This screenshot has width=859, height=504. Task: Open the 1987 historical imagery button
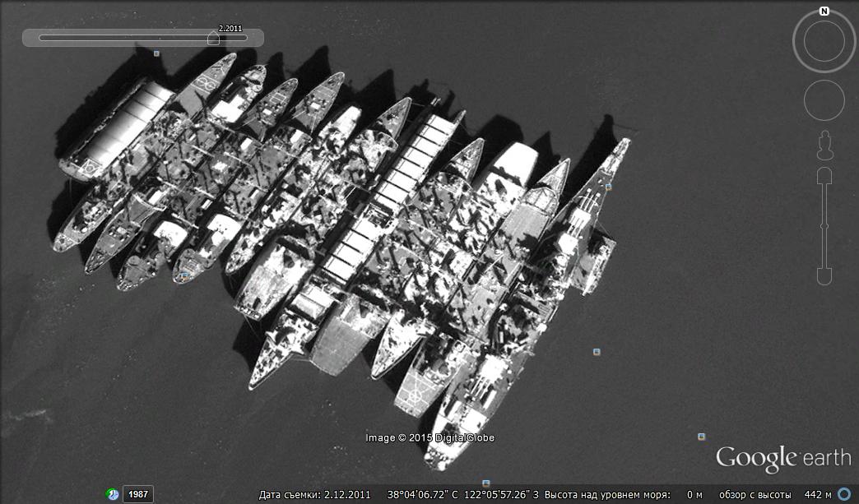pyautogui.click(x=138, y=494)
